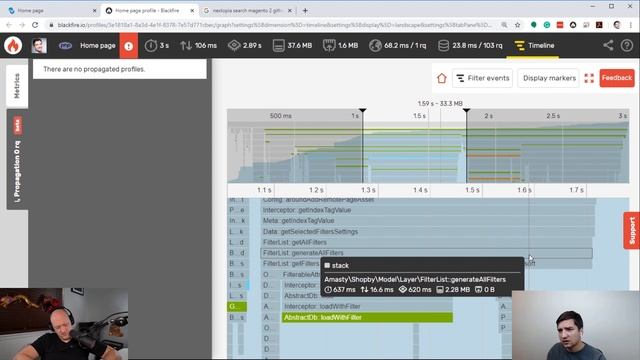This screenshot has height=360, width=640.
Task: Open the Filter events button
Action: (482, 78)
